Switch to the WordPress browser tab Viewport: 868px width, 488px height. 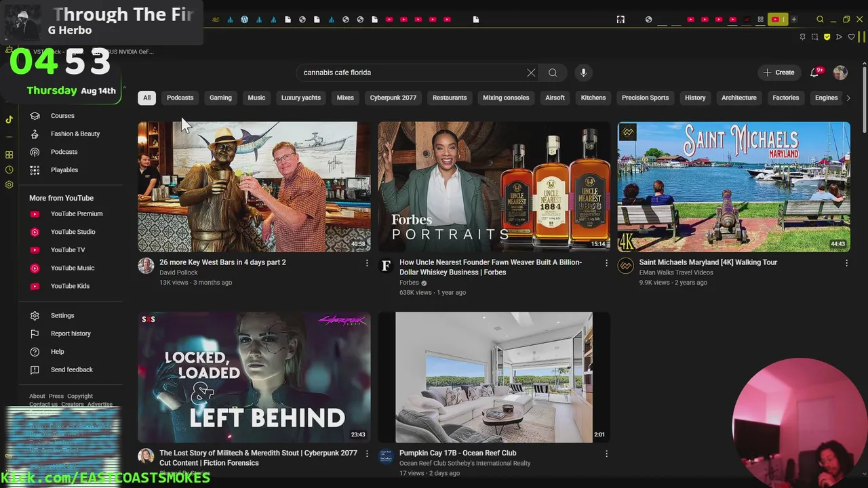coord(245,20)
